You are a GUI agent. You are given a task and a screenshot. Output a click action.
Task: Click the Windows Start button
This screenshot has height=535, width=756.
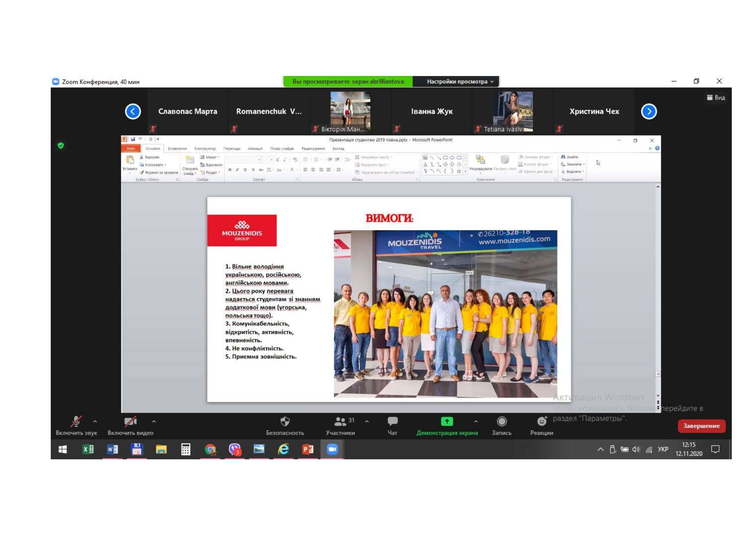tap(63, 449)
